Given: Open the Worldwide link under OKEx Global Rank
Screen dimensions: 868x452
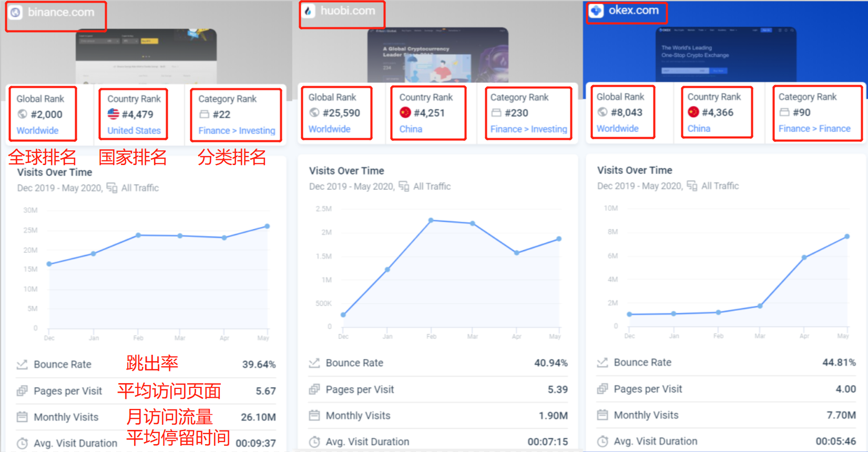Looking at the screenshot, I should tap(617, 128).
